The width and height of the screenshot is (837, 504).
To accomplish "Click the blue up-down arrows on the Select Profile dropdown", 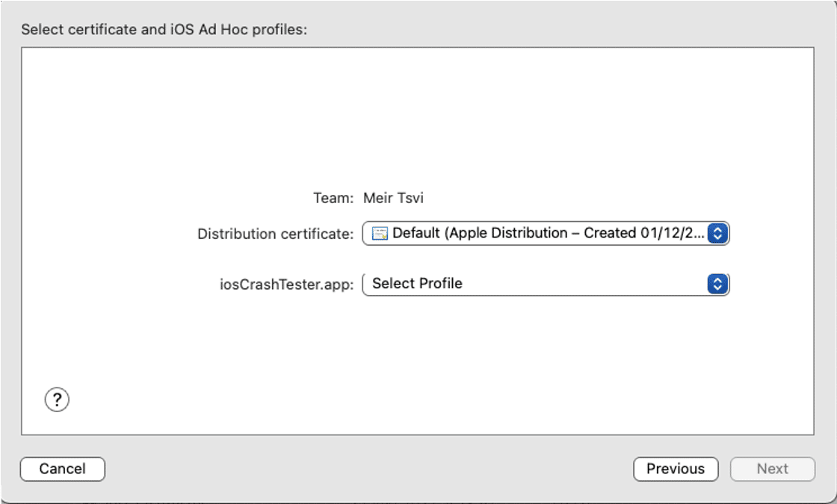I will click(x=716, y=283).
